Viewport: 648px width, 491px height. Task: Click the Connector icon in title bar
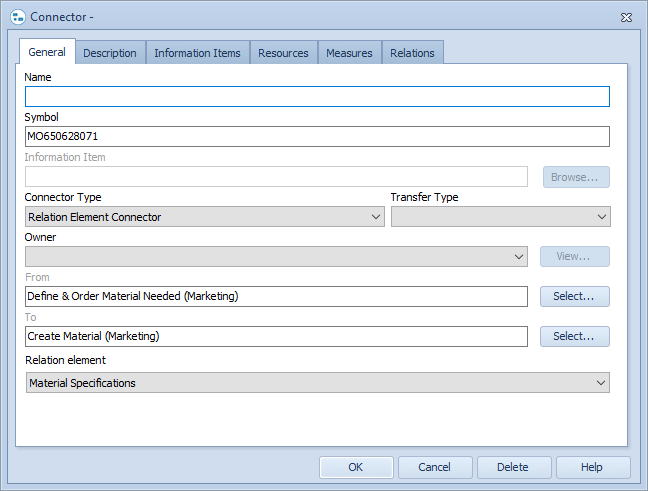(17, 17)
